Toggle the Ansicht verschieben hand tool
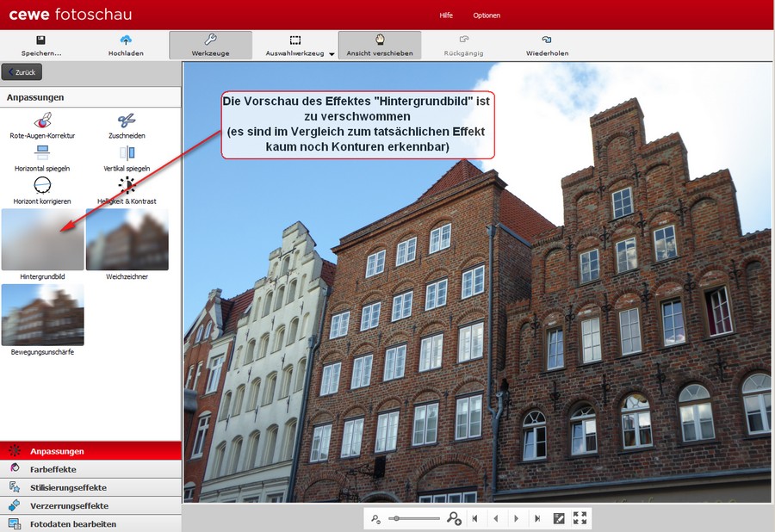This screenshot has width=775, height=532. [379, 45]
